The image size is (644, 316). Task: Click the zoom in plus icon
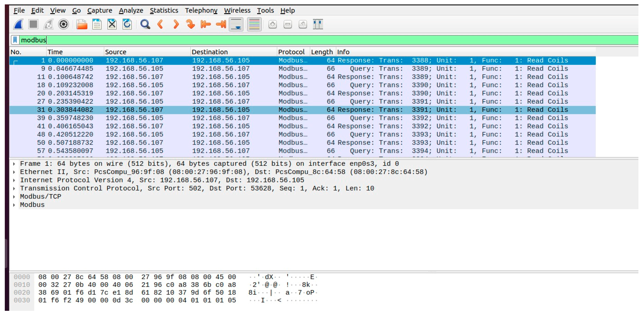tap(272, 24)
